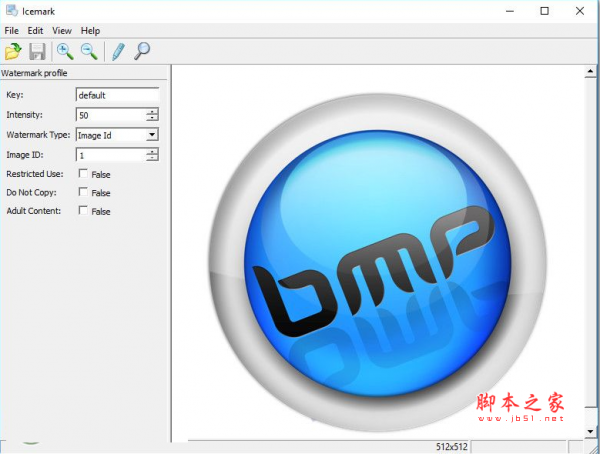The image size is (600, 454).
Task: Minimize the Icemark window
Action: (510, 11)
